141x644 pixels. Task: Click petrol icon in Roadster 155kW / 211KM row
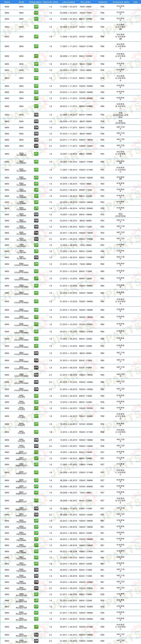click(x=36, y=627)
